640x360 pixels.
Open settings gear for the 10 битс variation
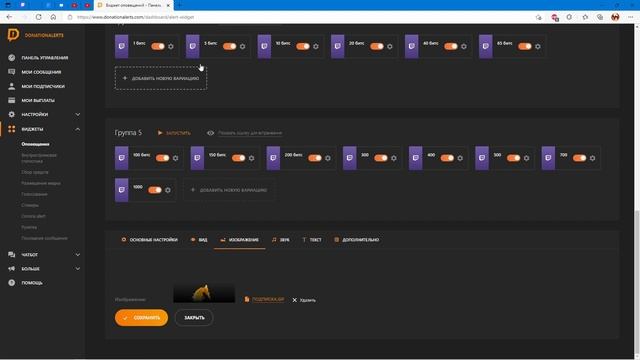(316, 47)
